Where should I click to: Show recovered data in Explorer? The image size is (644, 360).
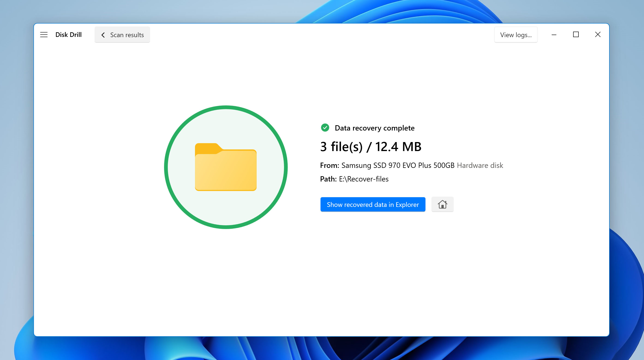tap(373, 204)
